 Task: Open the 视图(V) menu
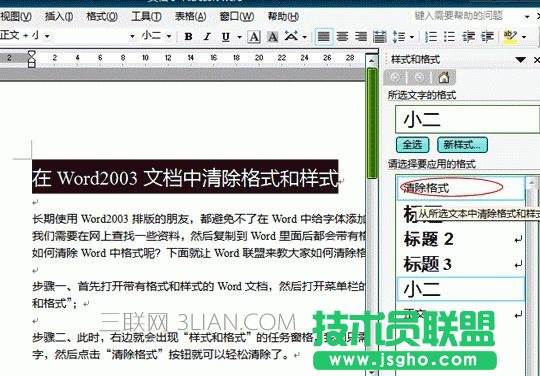click(x=16, y=16)
